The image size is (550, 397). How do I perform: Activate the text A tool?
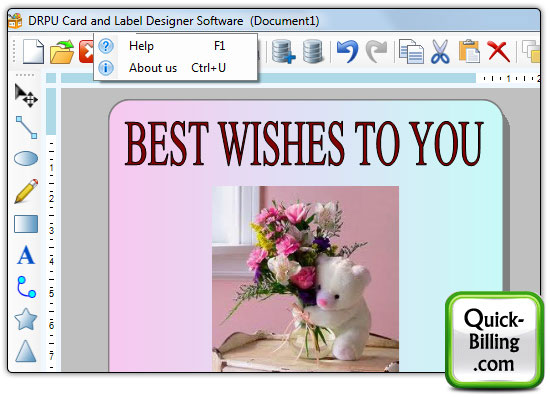(26, 255)
